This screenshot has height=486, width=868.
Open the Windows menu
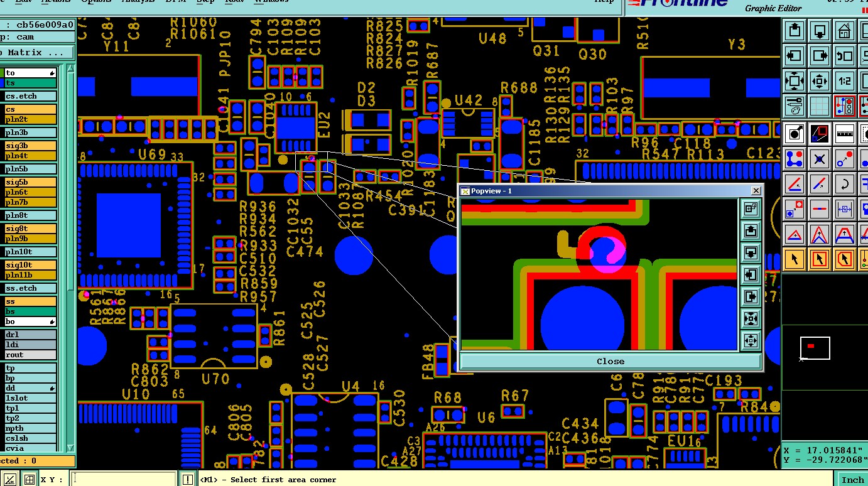pyautogui.click(x=271, y=2)
